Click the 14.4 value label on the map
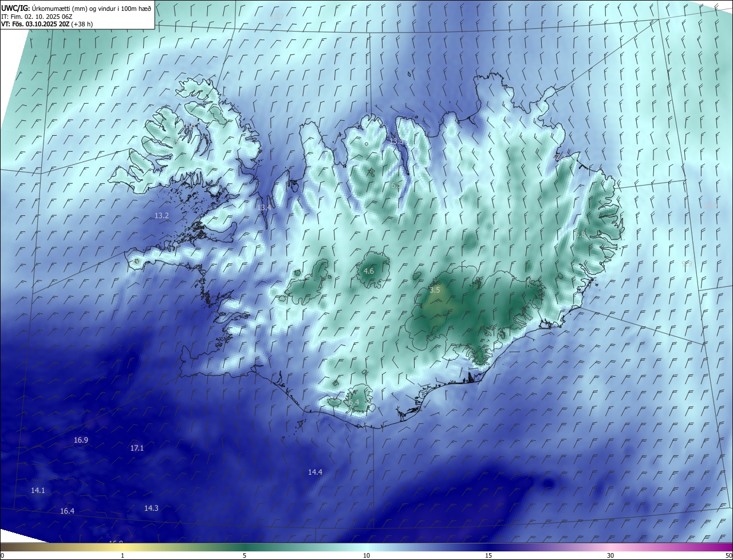 pos(315,472)
